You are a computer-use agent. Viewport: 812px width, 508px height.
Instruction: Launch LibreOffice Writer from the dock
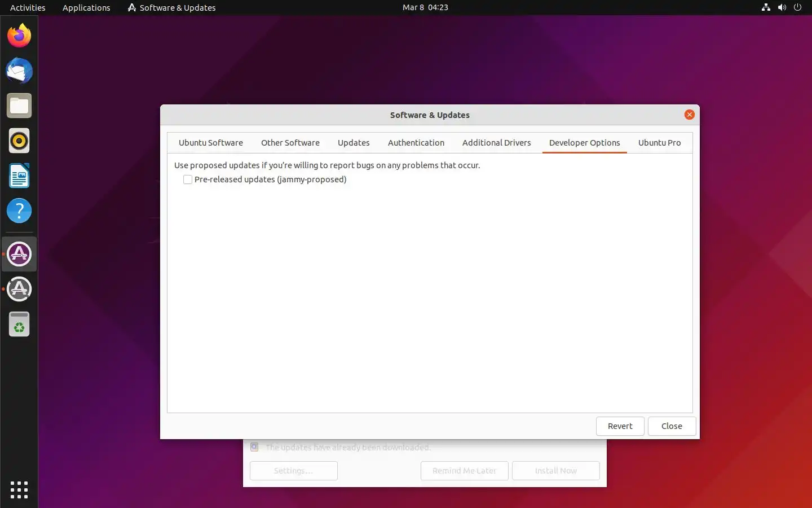coord(19,176)
